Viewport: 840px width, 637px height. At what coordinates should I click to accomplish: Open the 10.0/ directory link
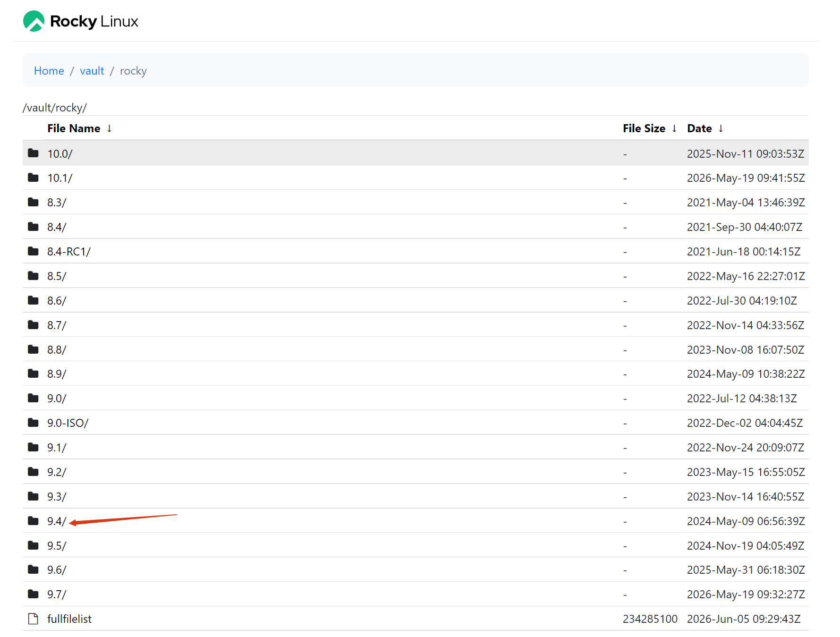[x=60, y=153]
